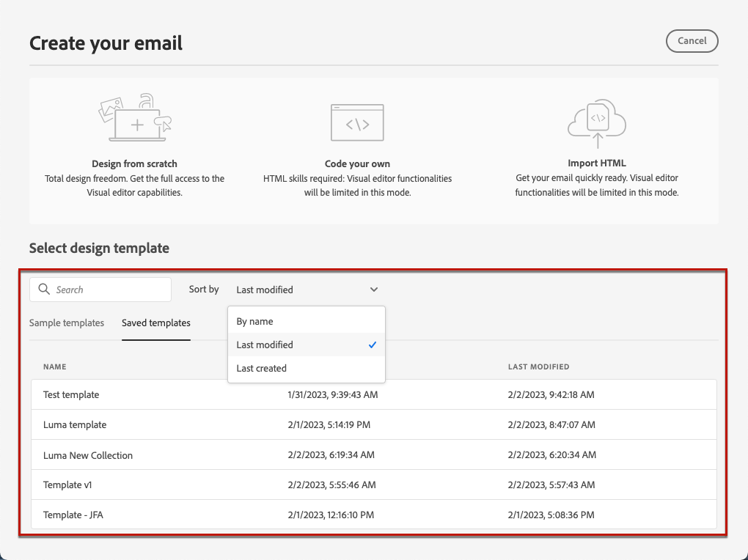Pick the Template - JFA row
The height and width of the screenshot is (560, 748).
tap(374, 515)
